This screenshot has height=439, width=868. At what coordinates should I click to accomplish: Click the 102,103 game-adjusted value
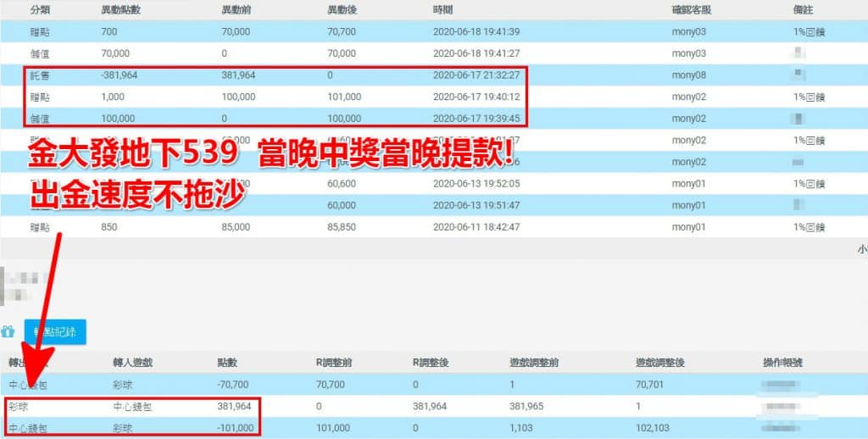[653, 428]
